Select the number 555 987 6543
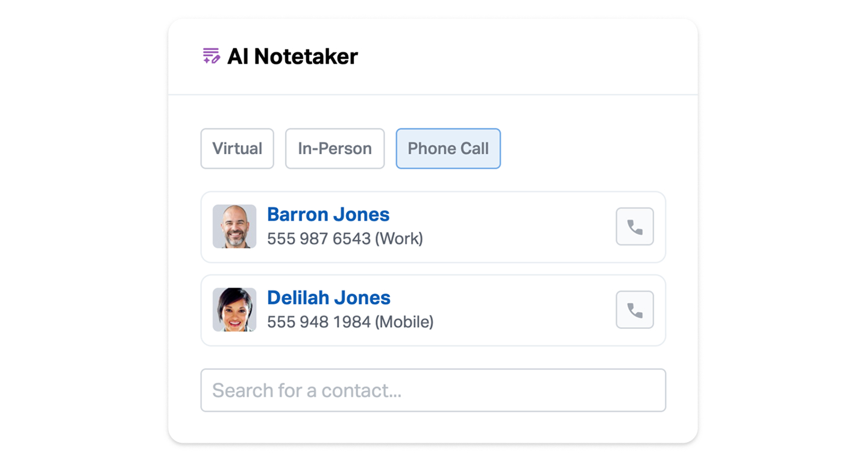Screen dimensions: 868x462 (x=318, y=239)
